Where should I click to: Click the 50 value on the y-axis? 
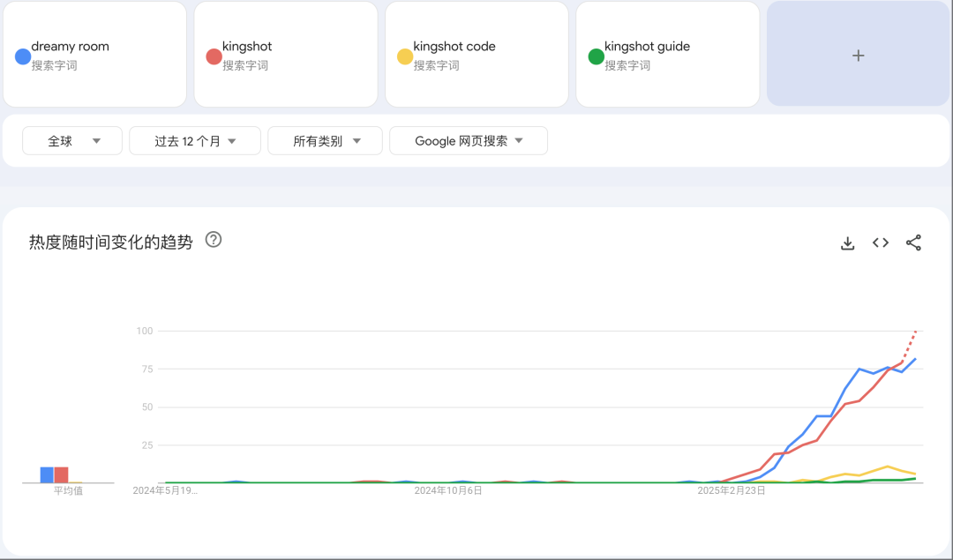point(147,407)
